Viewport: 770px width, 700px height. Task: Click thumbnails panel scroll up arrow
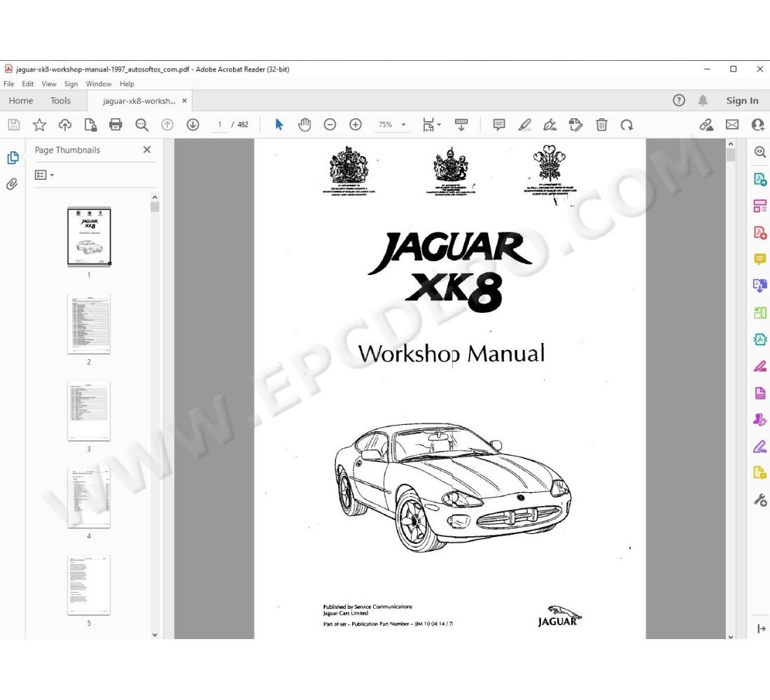point(155,197)
